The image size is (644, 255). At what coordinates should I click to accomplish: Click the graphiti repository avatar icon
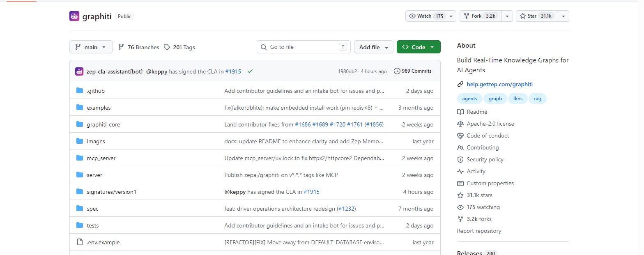point(74,16)
